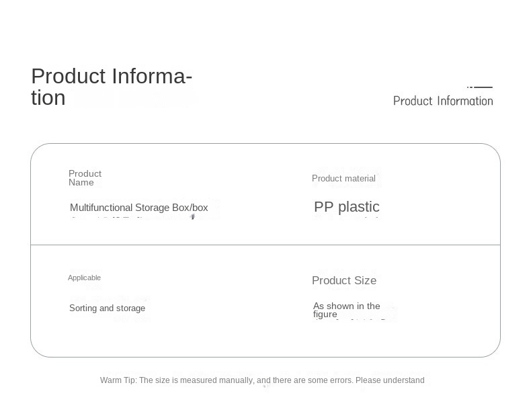This screenshot has height=420, width=531.
Task: Click the Product Size label
Action: tap(344, 280)
